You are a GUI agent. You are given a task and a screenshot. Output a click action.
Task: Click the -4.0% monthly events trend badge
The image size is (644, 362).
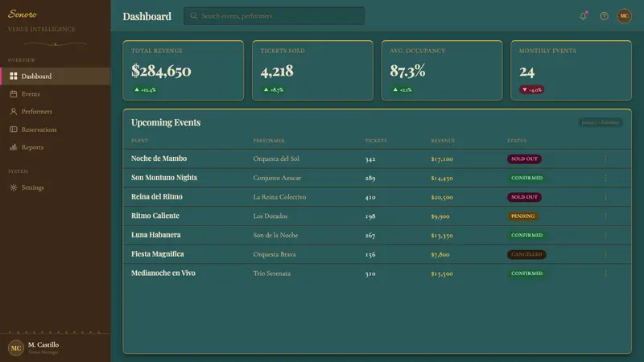coord(532,89)
